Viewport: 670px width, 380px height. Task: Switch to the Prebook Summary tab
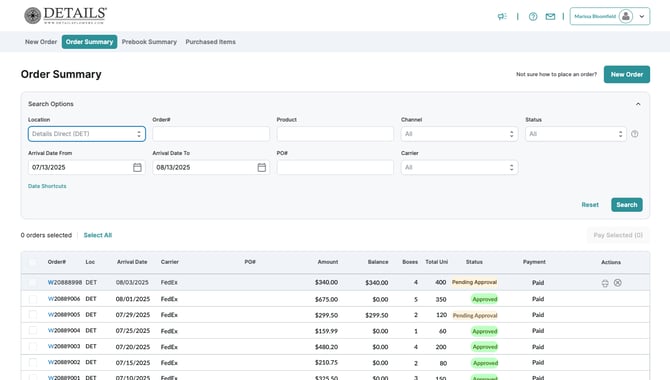tap(149, 42)
